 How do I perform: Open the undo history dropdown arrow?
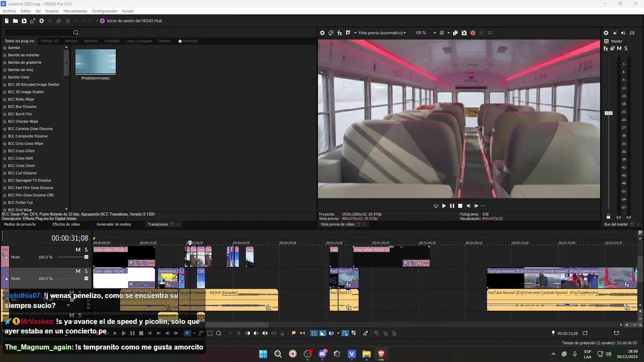coord(83,21)
